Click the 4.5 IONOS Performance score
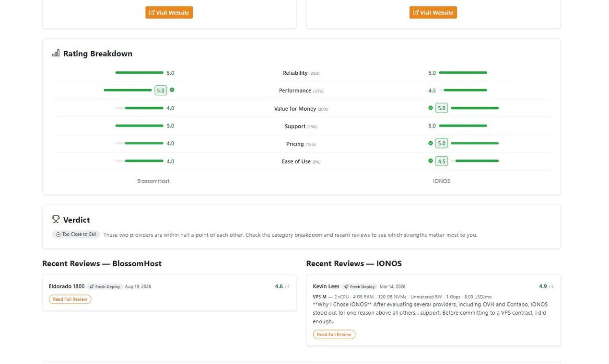Screen dimensions: 609x364 (x=432, y=91)
